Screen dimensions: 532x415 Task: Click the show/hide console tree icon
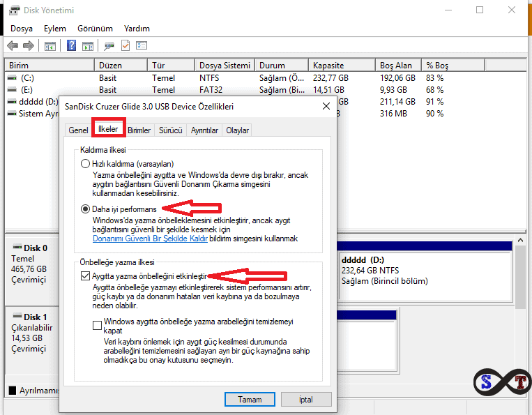pos(50,45)
